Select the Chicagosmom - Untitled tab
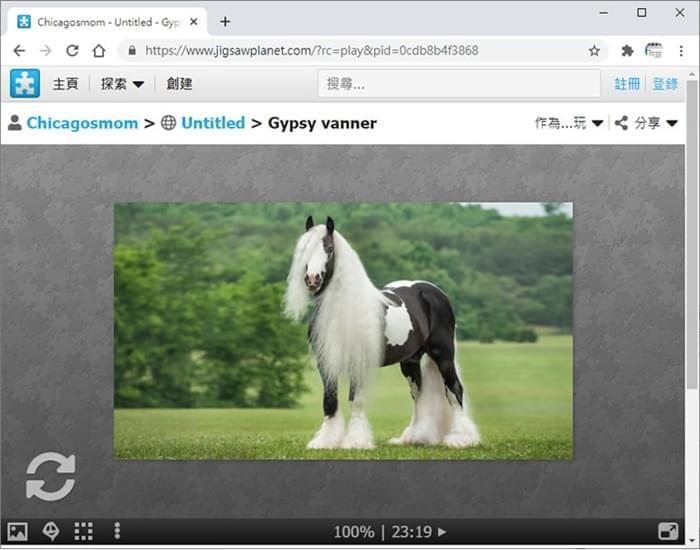The height and width of the screenshot is (550, 700). [x=107, y=22]
